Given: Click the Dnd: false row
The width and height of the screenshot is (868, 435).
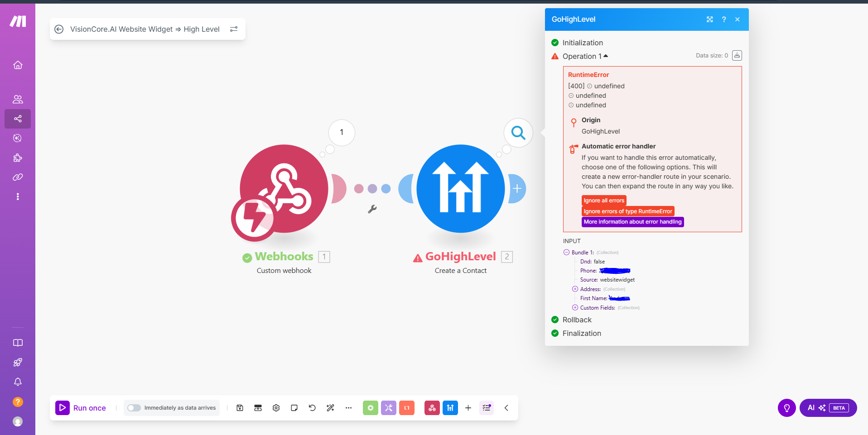Looking at the screenshot, I should pos(593,262).
